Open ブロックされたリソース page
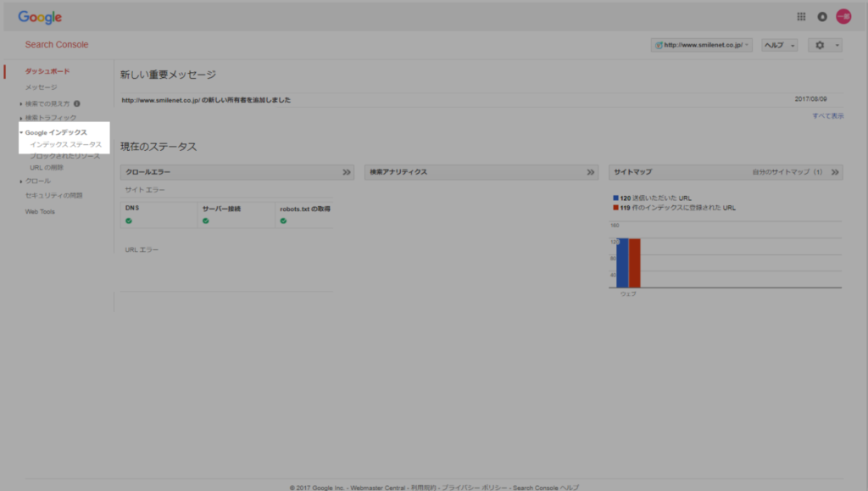 pos(65,156)
